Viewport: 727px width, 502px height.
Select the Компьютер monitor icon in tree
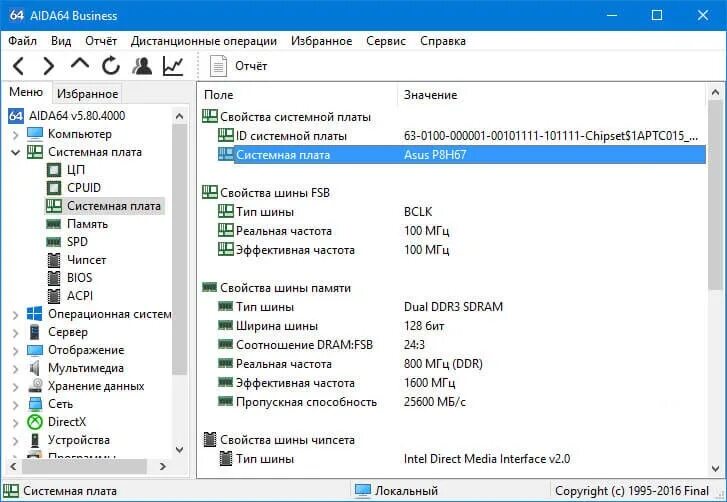(x=35, y=134)
